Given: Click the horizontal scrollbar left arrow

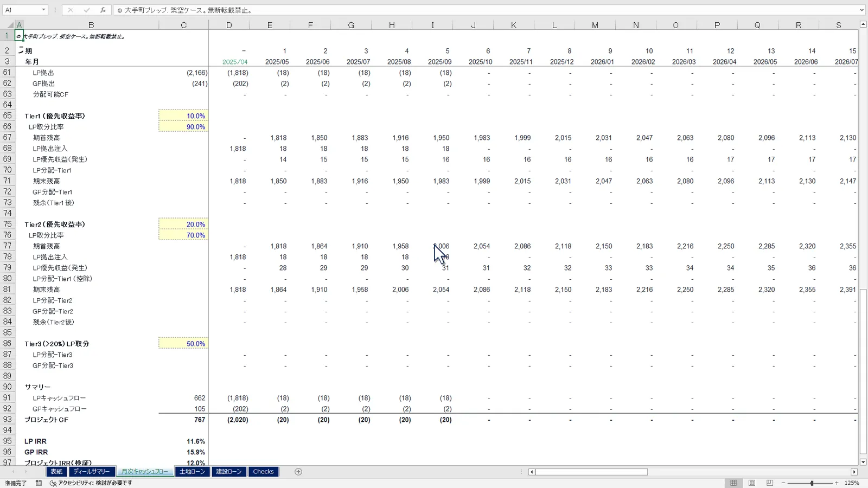Looking at the screenshot, I should click(532, 472).
